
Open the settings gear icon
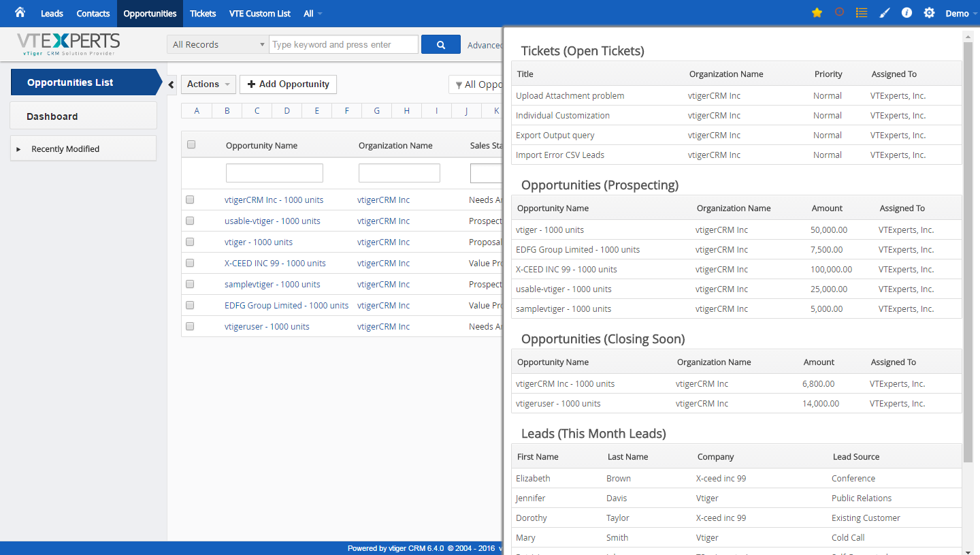pos(929,13)
